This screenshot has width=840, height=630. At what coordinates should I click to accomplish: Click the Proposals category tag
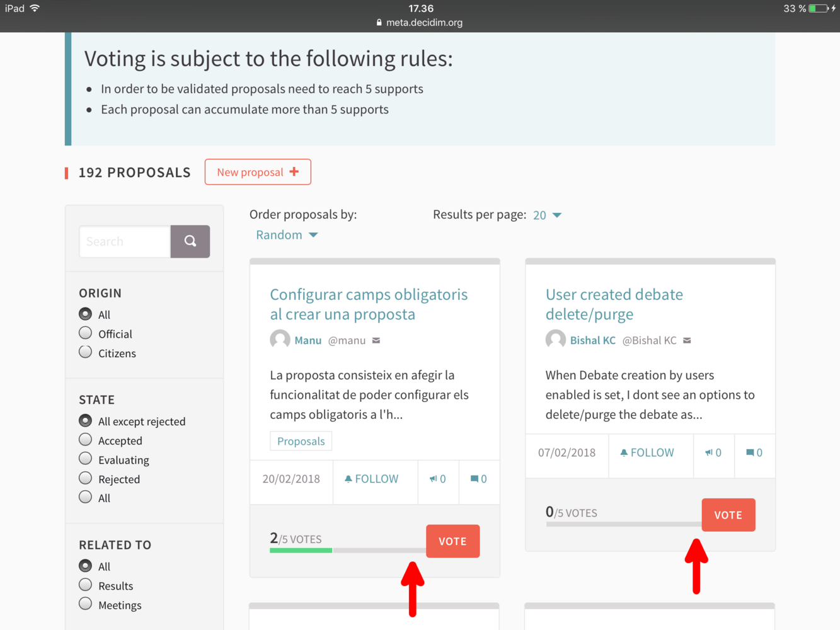coord(301,441)
